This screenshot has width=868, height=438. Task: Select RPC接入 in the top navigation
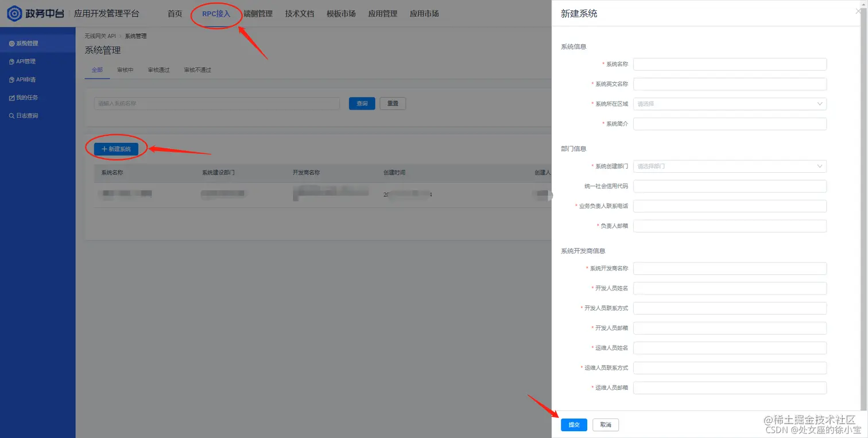(216, 14)
